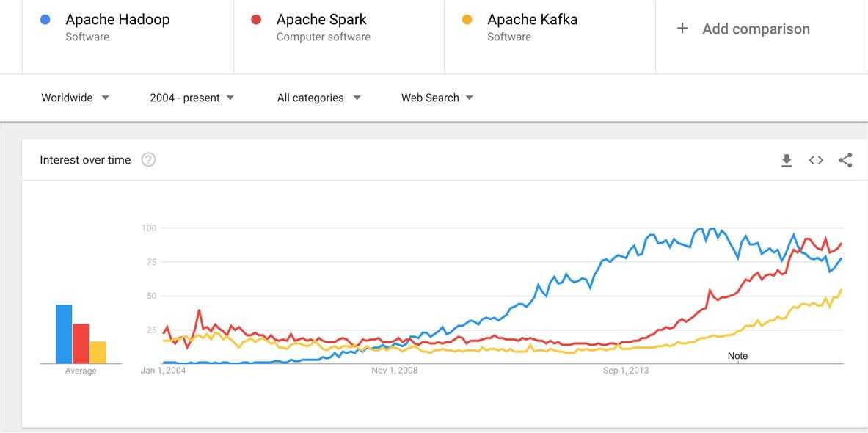868x433 pixels.
Task: Edit the Apache Spark search term
Action: pos(321,19)
